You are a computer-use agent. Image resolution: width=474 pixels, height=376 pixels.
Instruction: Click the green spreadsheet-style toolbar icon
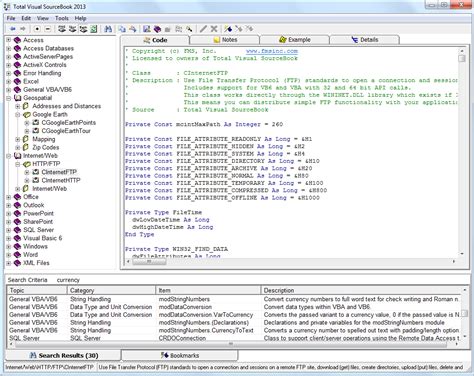point(94,29)
